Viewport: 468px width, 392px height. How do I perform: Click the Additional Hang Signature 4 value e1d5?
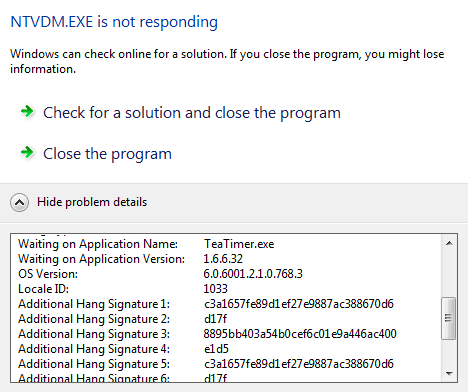216,349
